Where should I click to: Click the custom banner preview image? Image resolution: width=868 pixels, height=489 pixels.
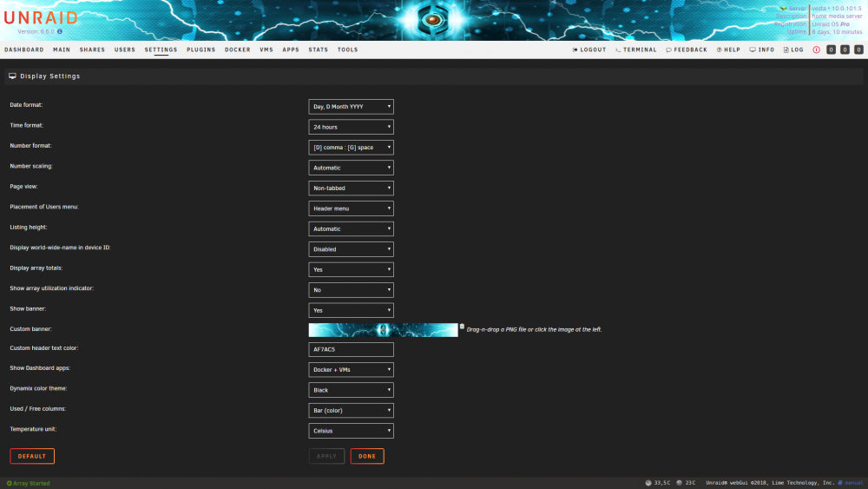(x=383, y=330)
